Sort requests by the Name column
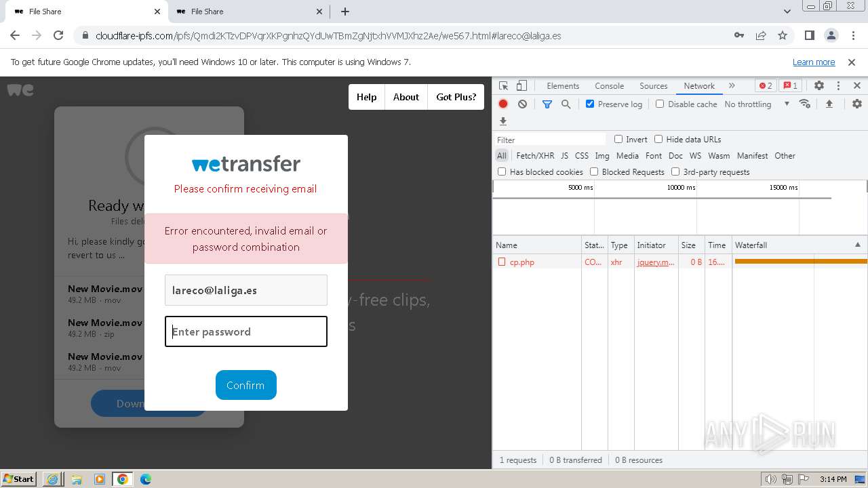Screen dimensions: 868x488 [x=537, y=245]
